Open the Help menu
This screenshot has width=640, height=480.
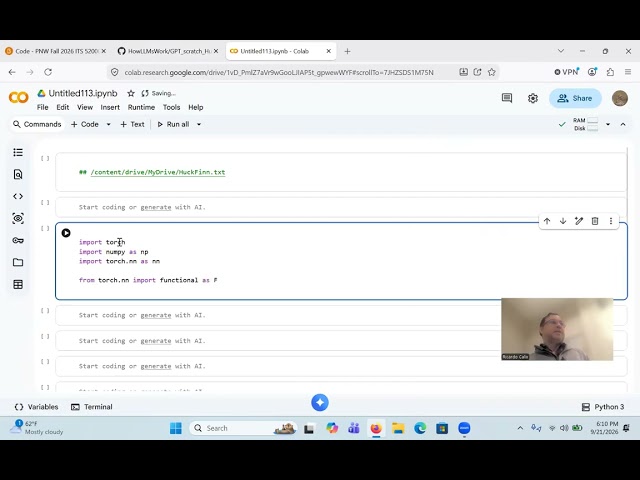196,107
